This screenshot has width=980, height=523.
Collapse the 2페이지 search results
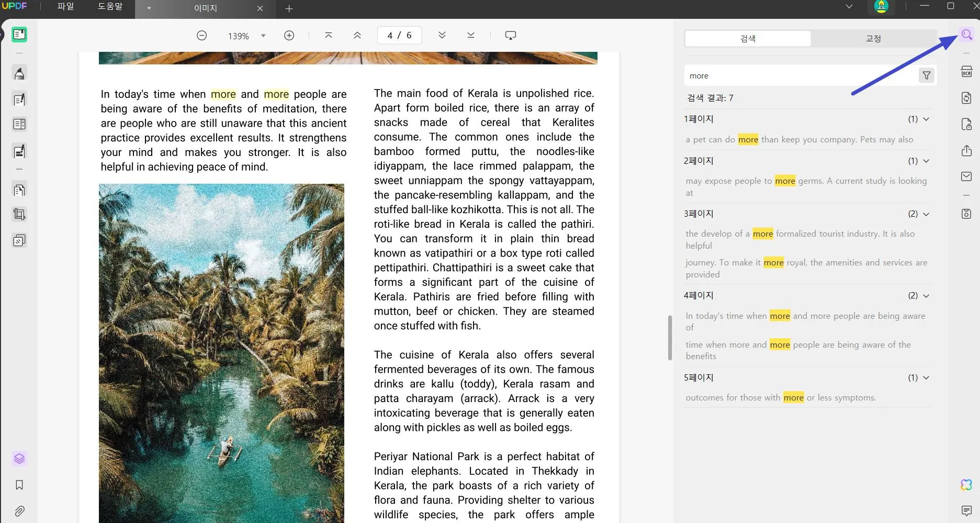tap(926, 161)
